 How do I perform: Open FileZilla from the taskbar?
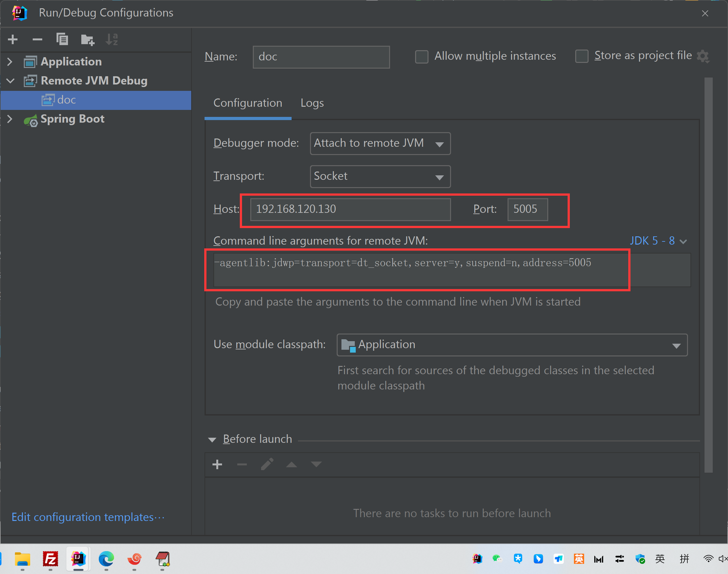(51, 559)
